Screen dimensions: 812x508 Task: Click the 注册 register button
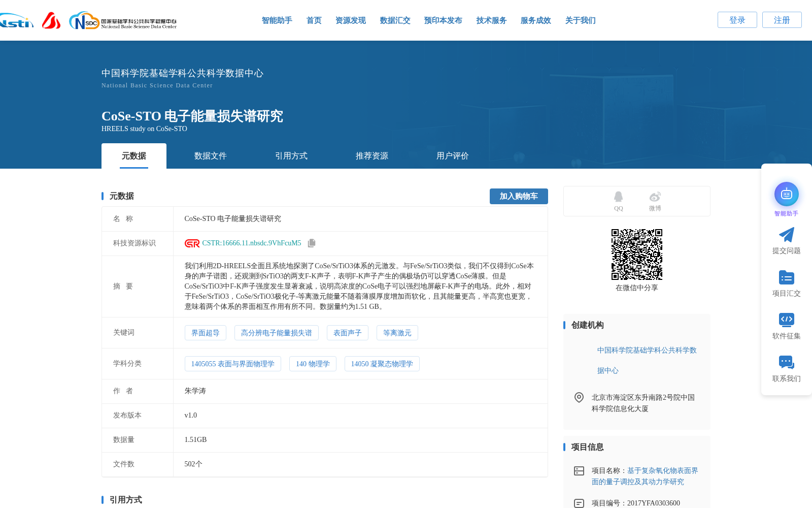coord(782,20)
